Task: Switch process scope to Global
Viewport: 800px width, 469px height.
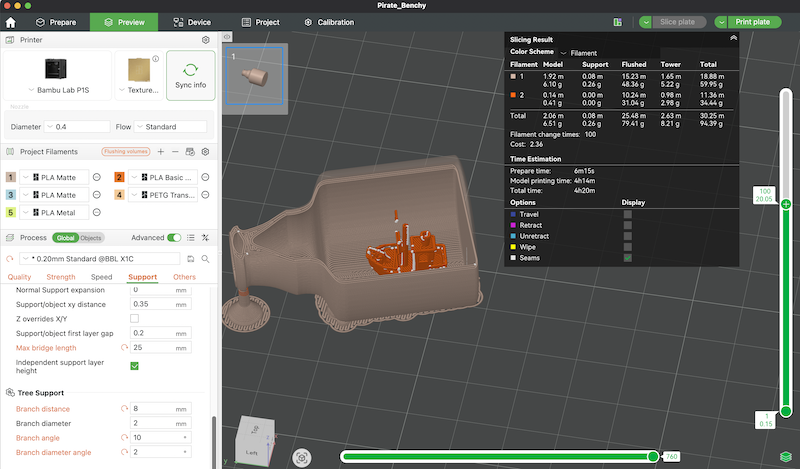Action: pyautogui.click(x=65, y=238)
